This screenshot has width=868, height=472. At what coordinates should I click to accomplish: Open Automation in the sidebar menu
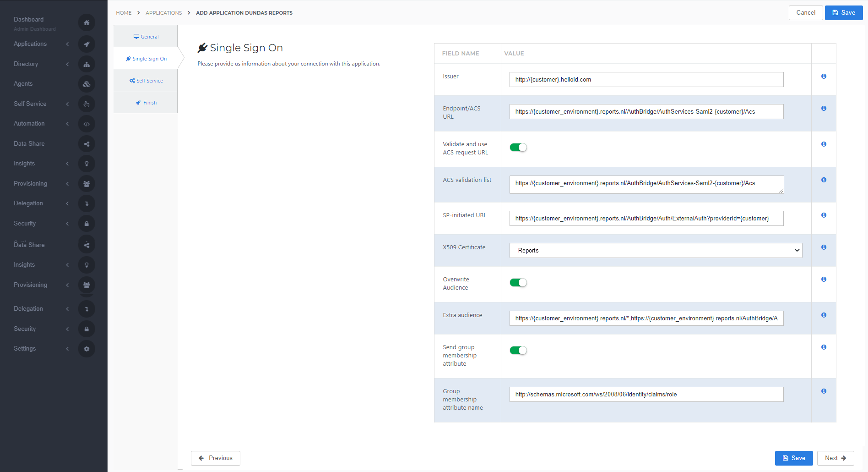click(x=29, y=124)
